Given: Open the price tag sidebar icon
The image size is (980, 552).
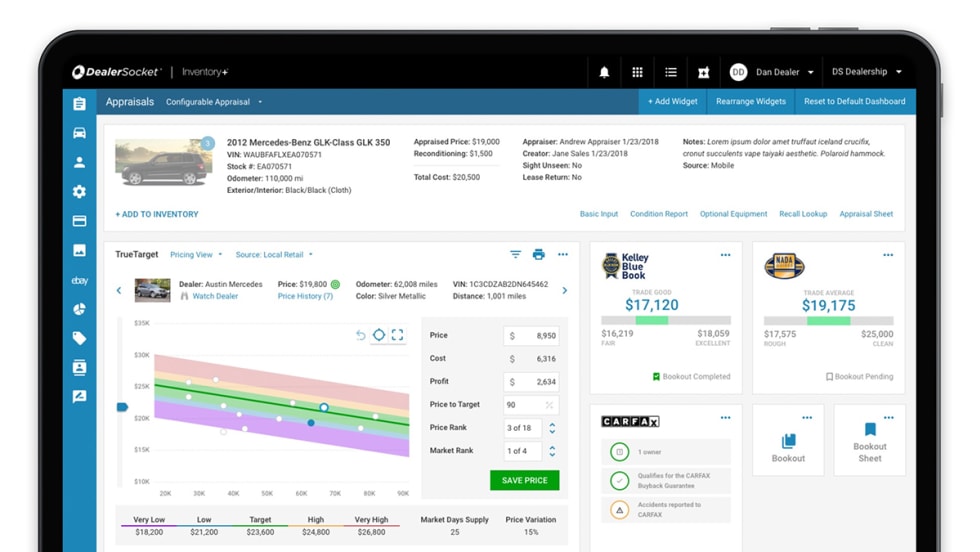Looking at the screenshot, I should click(80, 339).
